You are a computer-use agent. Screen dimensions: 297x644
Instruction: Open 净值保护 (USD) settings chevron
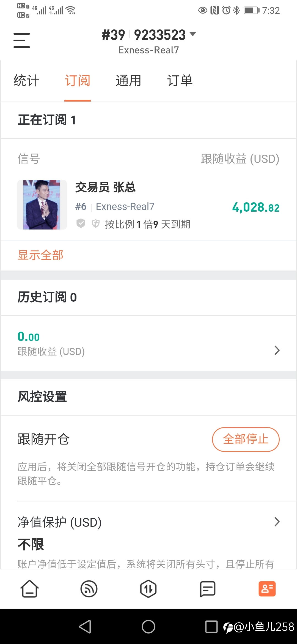click(277, 522)
